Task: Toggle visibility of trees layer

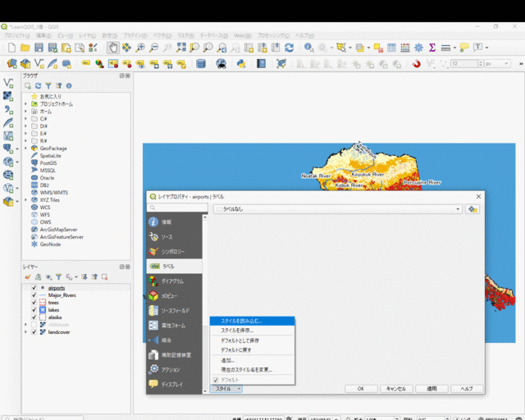Action: point(34,303)
